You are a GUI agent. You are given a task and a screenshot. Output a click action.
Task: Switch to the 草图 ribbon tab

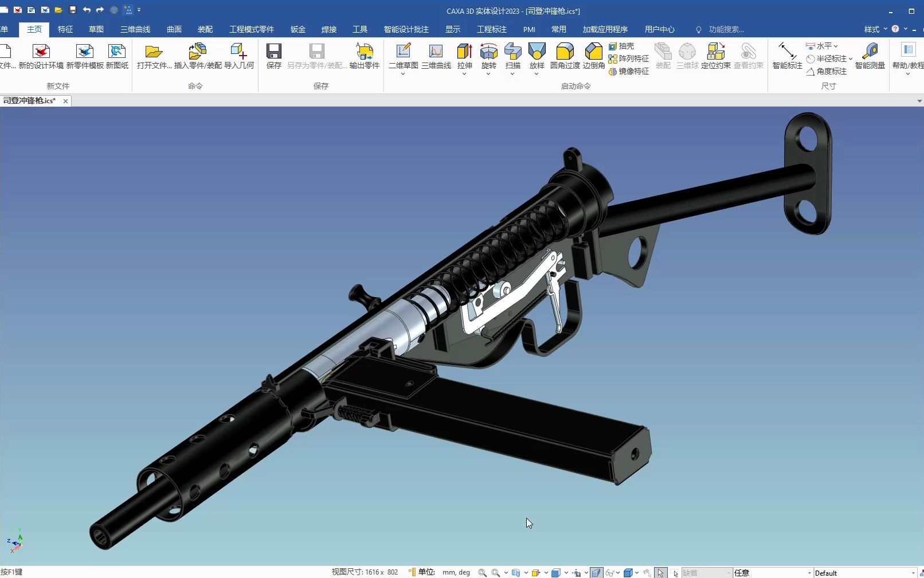pyautogui.click(x=96, y=29)
